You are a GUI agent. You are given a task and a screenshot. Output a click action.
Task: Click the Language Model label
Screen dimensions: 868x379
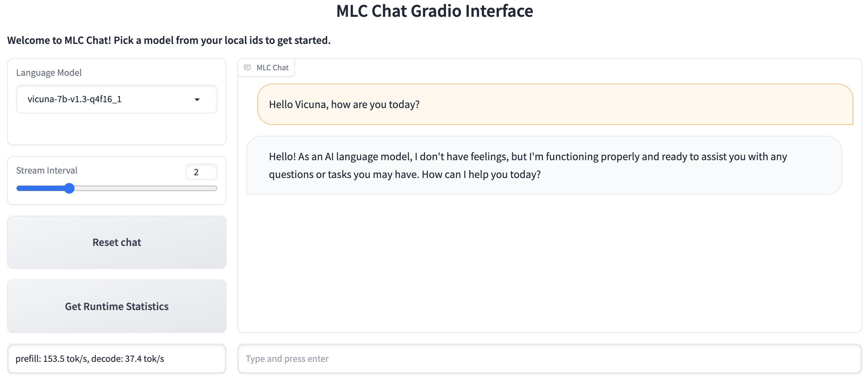pos(49,73)
